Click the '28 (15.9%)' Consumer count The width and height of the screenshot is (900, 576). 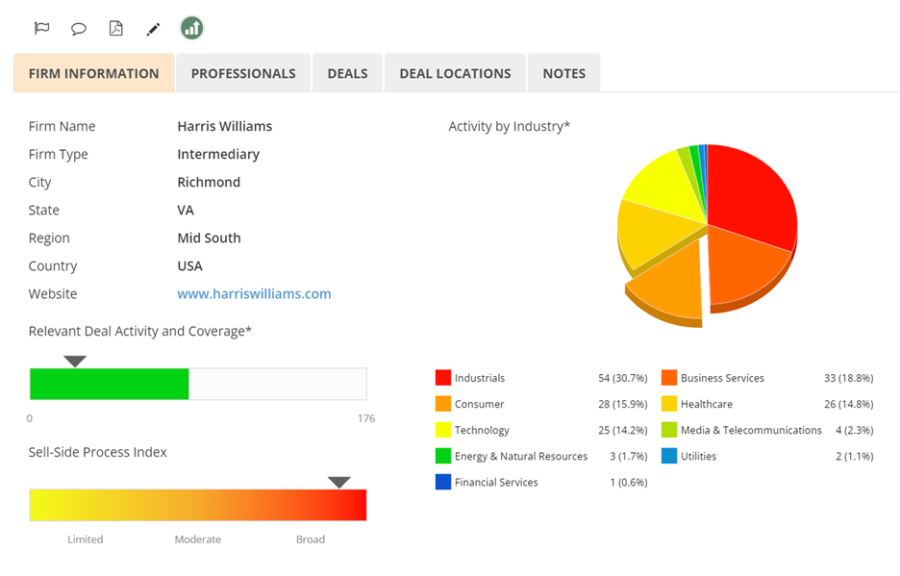[x=623, y=404]
